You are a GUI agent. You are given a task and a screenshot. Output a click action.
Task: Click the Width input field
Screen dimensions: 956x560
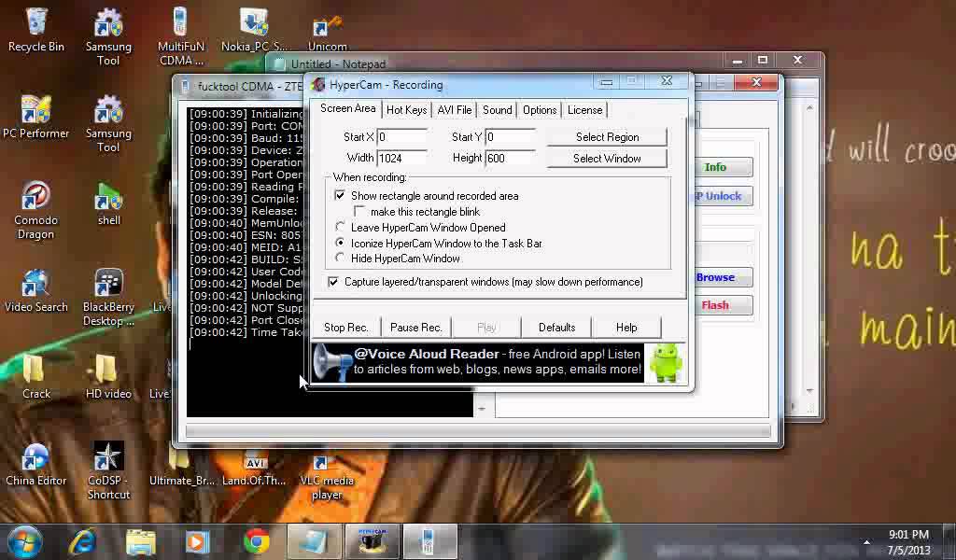[401, 159]
